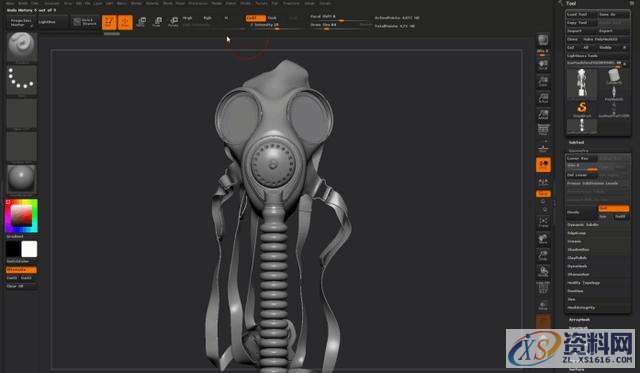Select the cylinder tool thumbnail in Tool palette

tap(613, 77)
